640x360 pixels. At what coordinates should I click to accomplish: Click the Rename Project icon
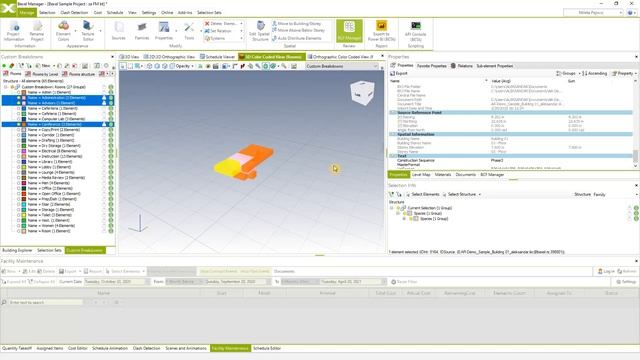coord(37,31)
